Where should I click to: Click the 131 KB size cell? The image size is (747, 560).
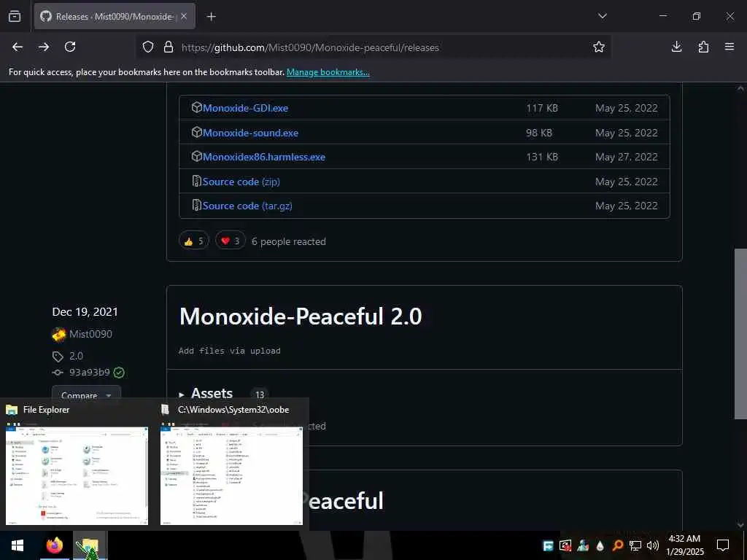(542, 157)
